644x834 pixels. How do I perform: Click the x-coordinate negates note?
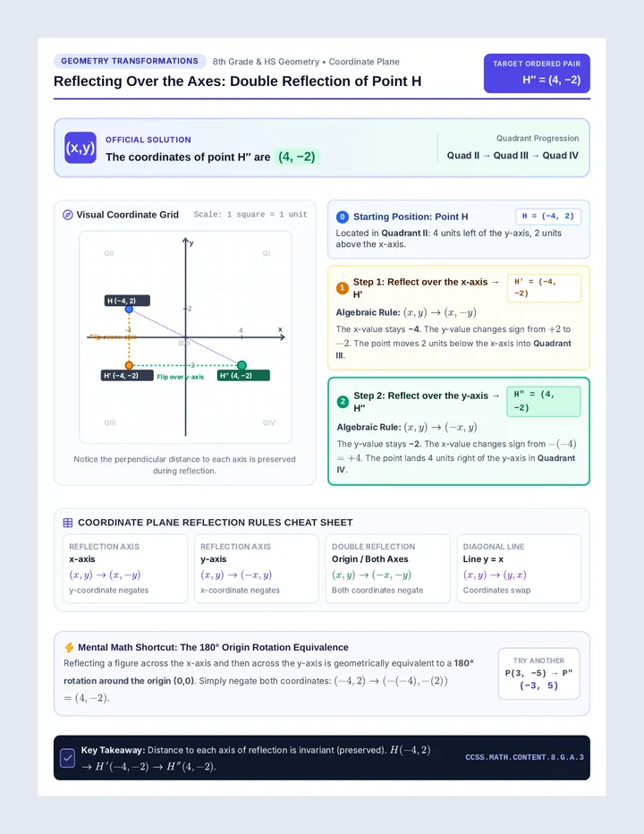240,591
